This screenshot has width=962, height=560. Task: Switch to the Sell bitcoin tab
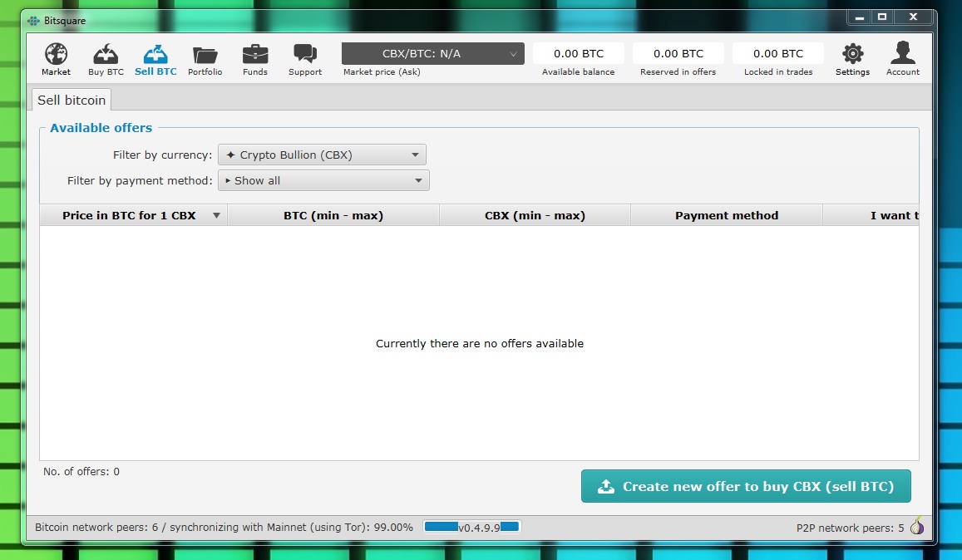pos(72,100)
